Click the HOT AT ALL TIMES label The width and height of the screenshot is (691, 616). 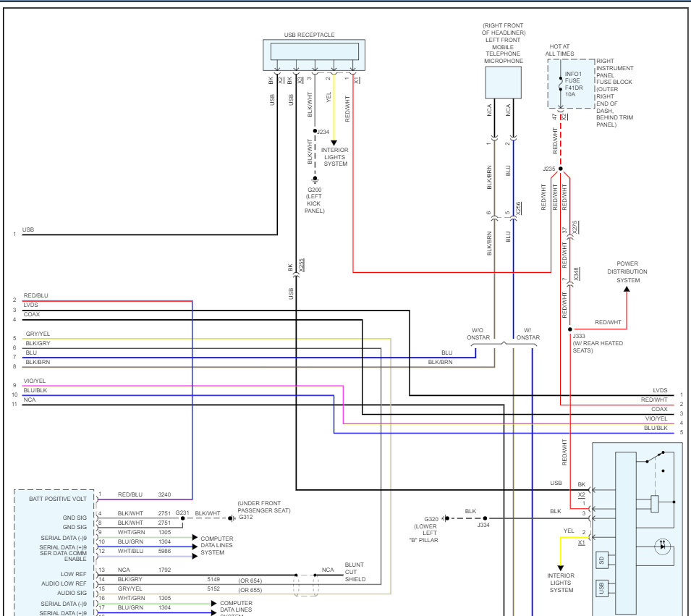click(560, 50)
